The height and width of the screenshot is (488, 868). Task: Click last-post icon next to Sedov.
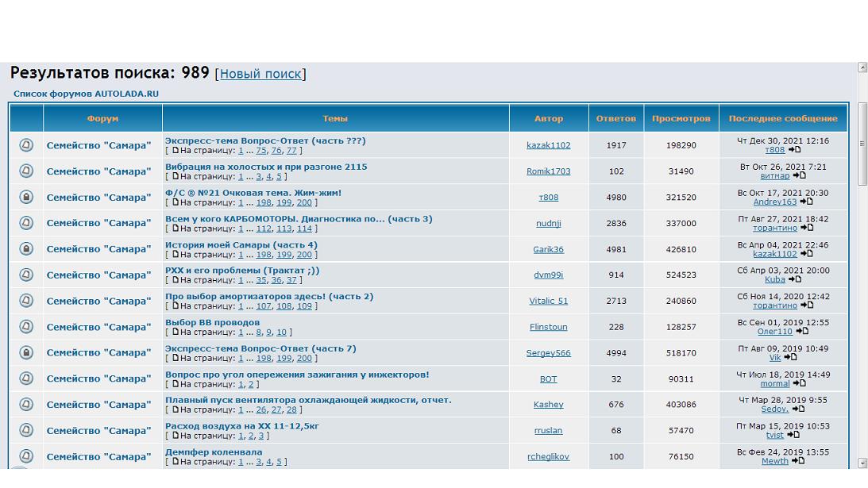tap(798, 409)
